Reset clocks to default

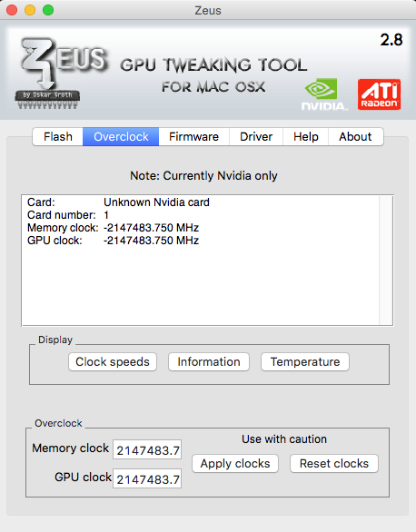pyautogui.click(x=334, y=464)
